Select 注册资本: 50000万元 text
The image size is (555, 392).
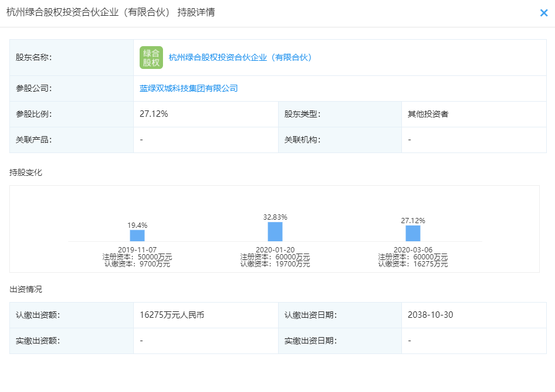pyautogui.click(x=137, y=257)
